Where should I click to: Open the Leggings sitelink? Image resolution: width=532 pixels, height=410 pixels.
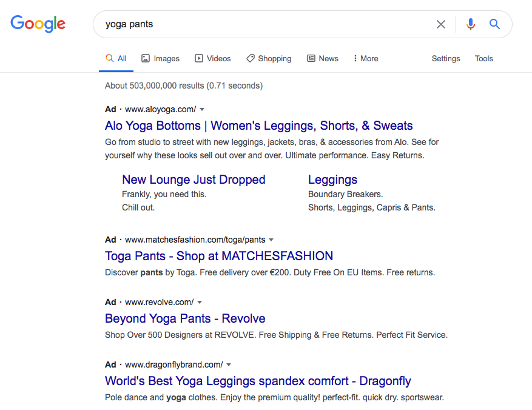click(x=332, y=180)
